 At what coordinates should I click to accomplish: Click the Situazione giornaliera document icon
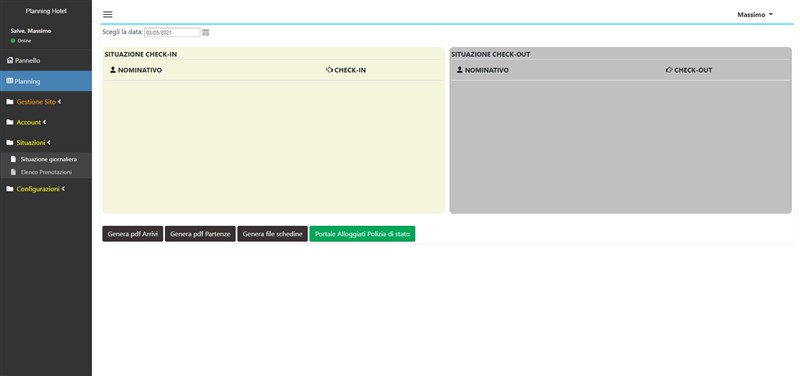coord(14,159)
